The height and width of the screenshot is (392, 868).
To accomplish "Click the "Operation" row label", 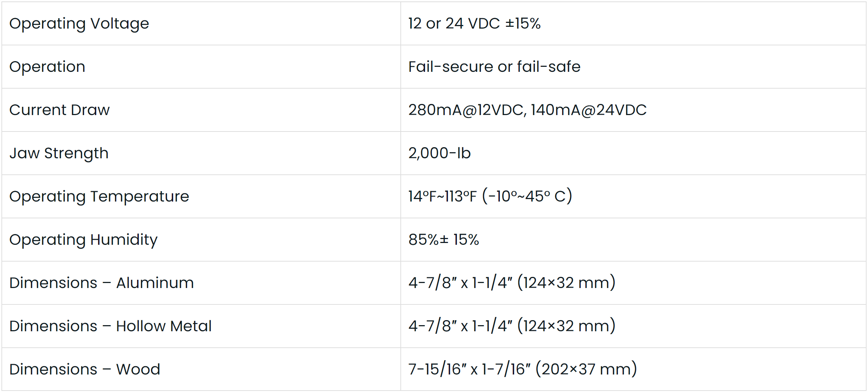I will [47, 67].
